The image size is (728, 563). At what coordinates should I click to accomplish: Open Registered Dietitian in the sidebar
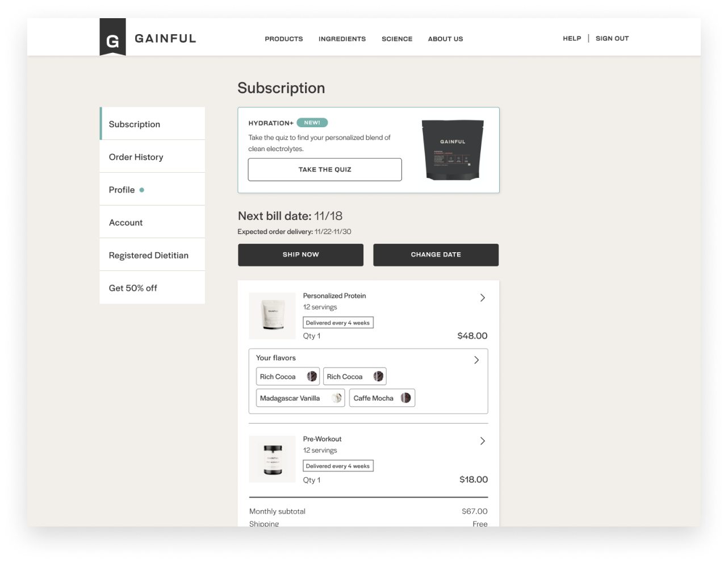click(x=152, y=256)
